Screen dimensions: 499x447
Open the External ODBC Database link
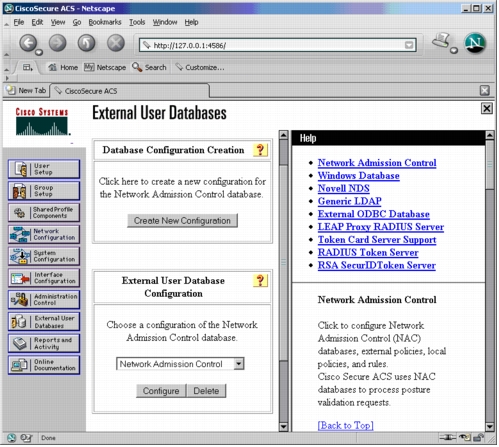(374, 214)
